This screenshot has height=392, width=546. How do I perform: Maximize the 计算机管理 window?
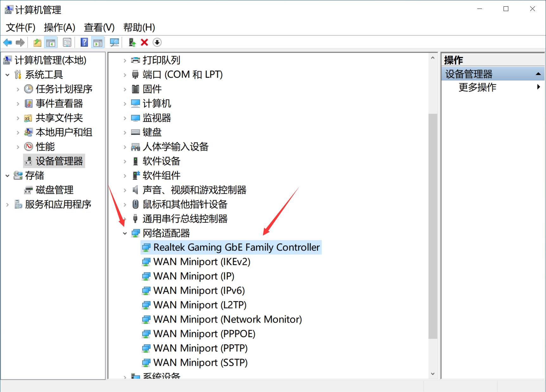point(506,9)
